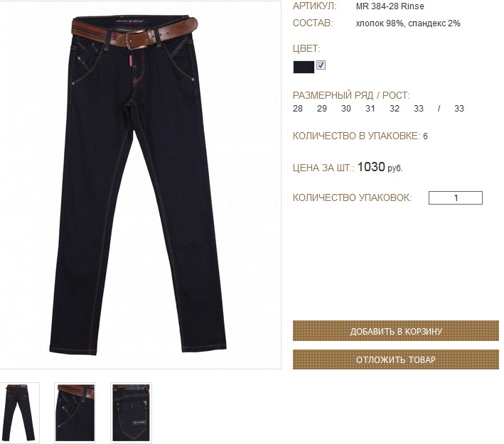
Task: Click the Размерный ряд / Рост label
Action: tap(351, 95)
